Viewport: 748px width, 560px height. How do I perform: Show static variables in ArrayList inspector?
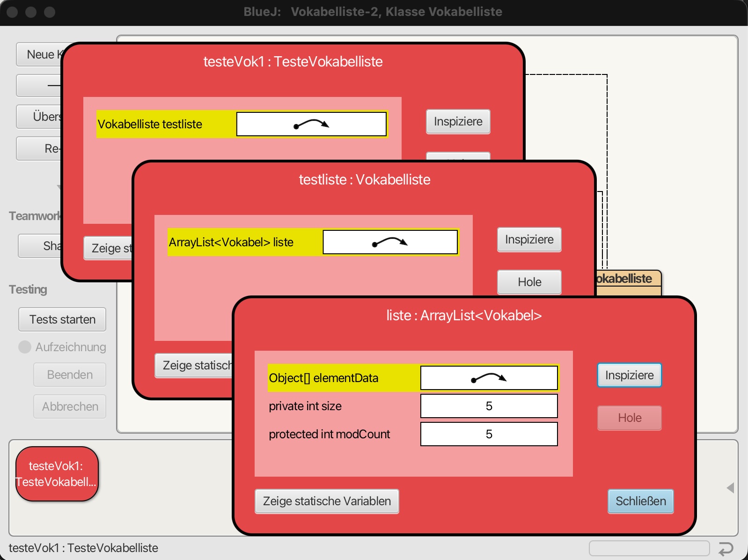(x=327, y=501)
